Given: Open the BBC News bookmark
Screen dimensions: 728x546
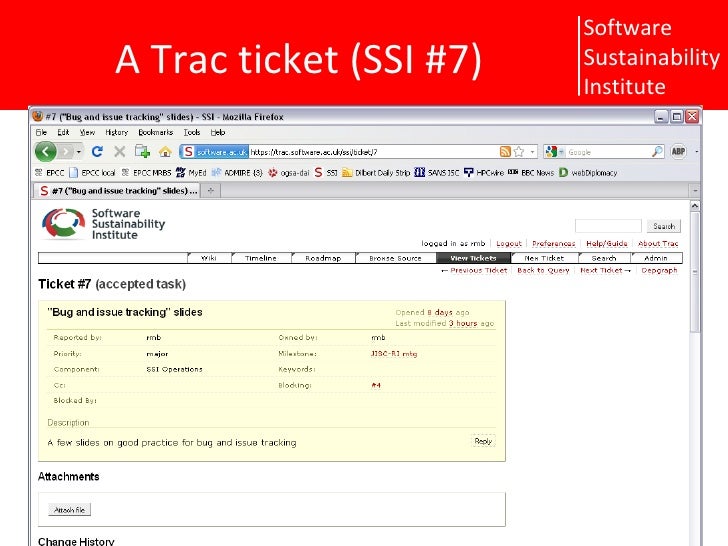Looking at the screenshot, I should tap(531, 173).
